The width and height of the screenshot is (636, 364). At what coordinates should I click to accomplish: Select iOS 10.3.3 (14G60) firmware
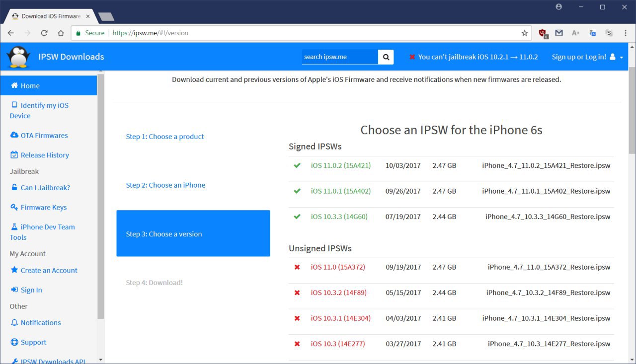(x=339, y=217)
